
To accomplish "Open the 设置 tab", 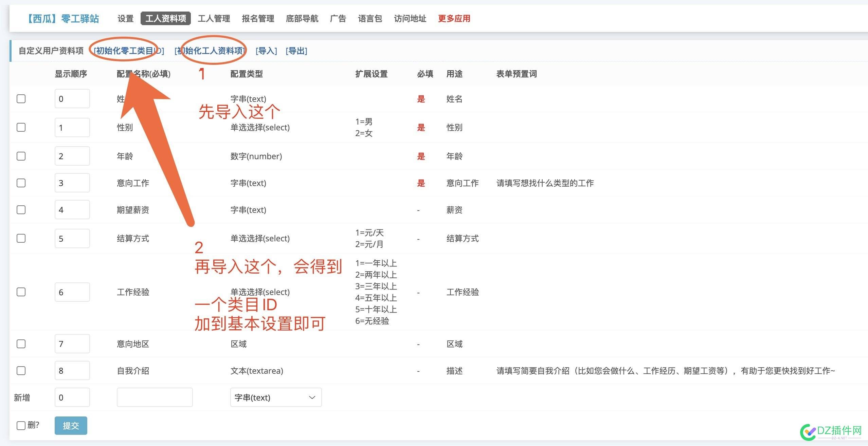I will click(125, 18).
